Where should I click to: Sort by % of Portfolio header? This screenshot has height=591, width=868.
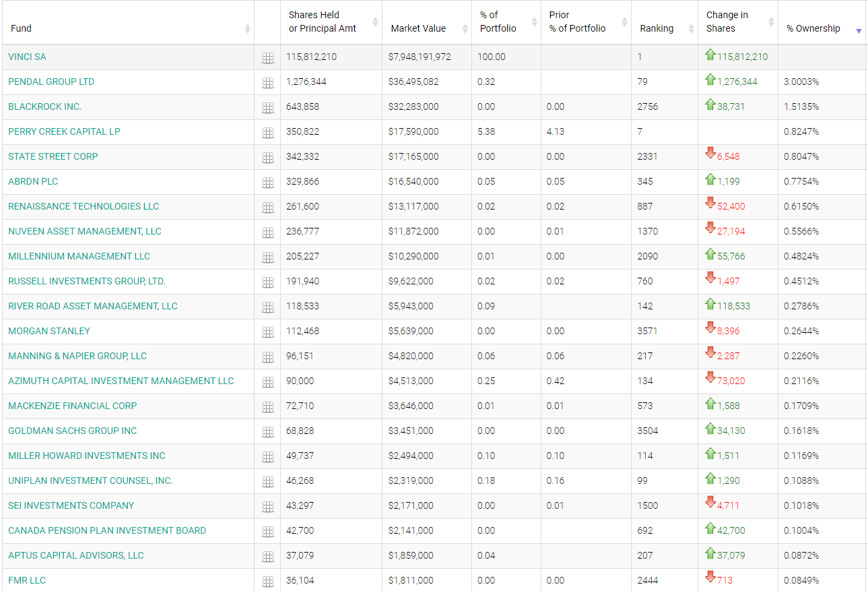pyautogui.click(x=506, y=22)
